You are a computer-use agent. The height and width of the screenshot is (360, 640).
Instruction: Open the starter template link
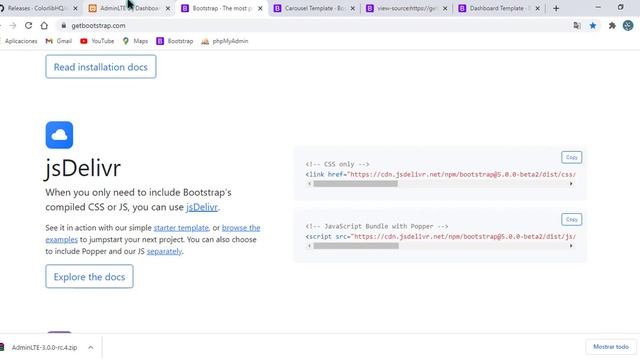point(181,228)
